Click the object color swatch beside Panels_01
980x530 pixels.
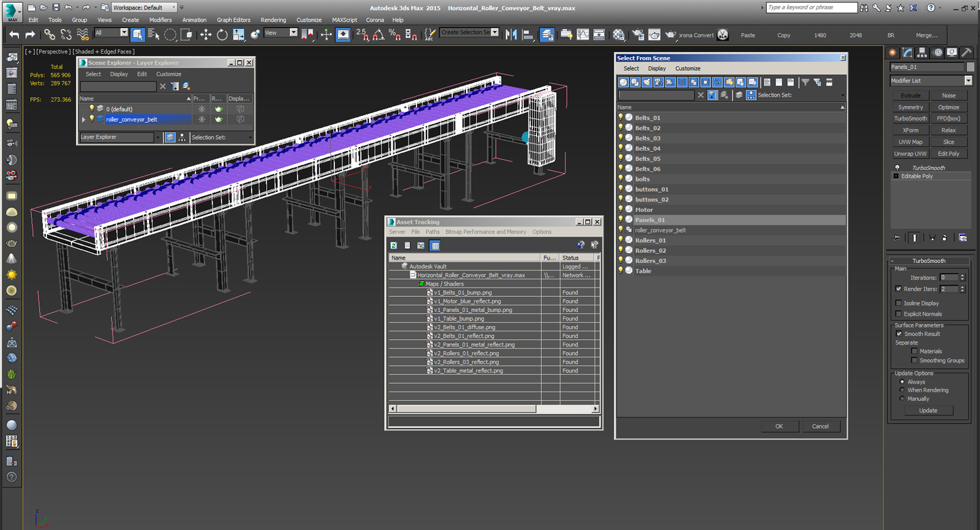point(971,67)
